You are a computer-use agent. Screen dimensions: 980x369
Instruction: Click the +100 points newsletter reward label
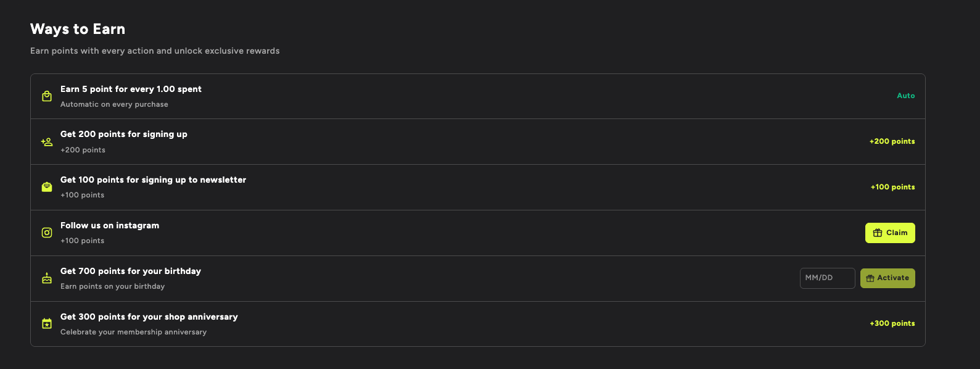tap(892, 187)
